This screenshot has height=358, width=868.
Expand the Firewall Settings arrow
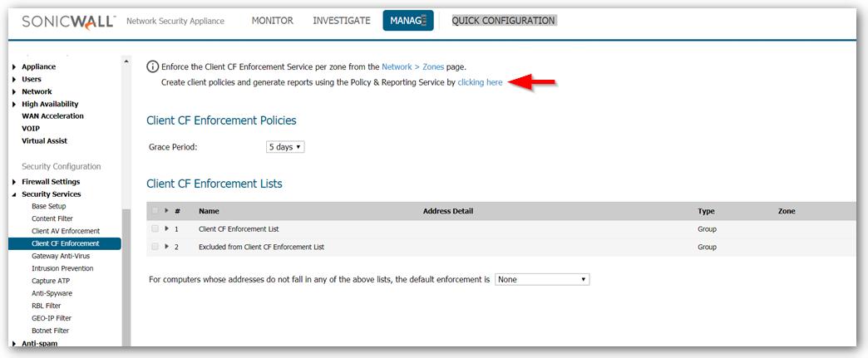14,182
